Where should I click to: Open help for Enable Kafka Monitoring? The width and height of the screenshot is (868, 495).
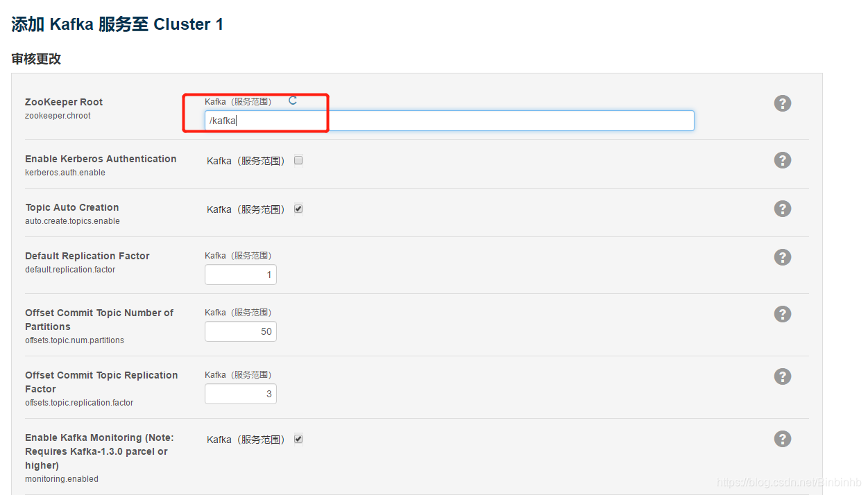point(782,439)
